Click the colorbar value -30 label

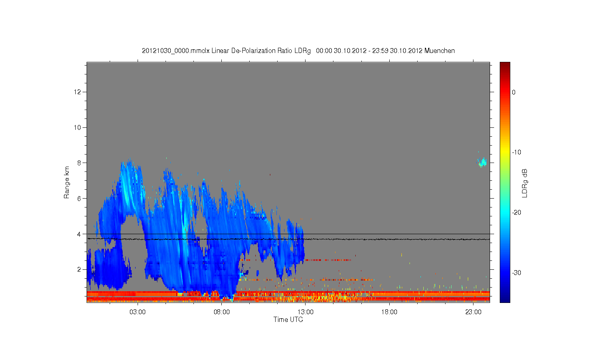tap(516, 273)
